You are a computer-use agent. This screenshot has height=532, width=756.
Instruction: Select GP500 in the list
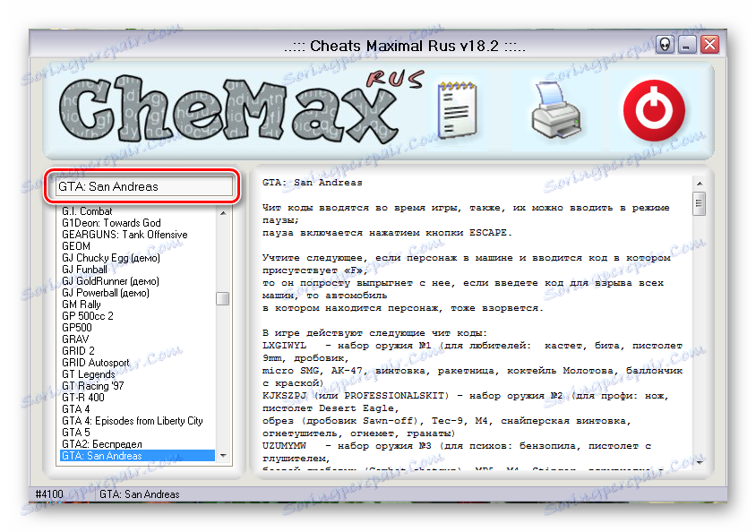(x=77, y=328)
